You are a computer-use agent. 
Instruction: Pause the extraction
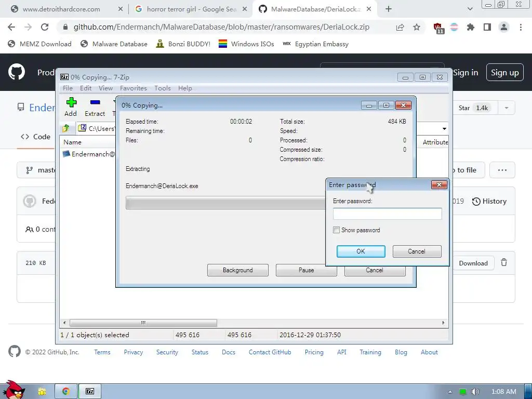tap(306, 270)
